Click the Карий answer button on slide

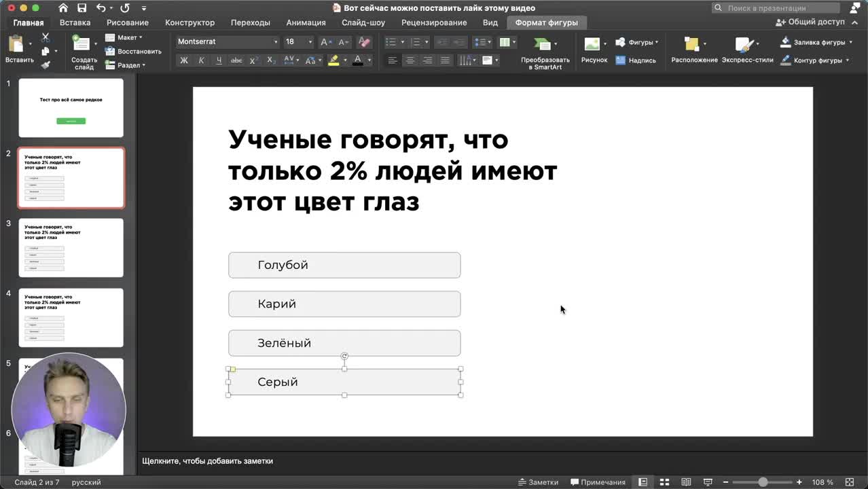pyautogui.click(x=344, y=304)
